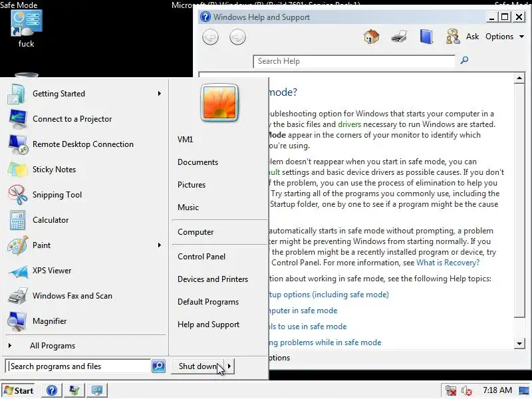The image size is (532, 399).
Task: Open Documents from Start menu
Action: (198, 162)
